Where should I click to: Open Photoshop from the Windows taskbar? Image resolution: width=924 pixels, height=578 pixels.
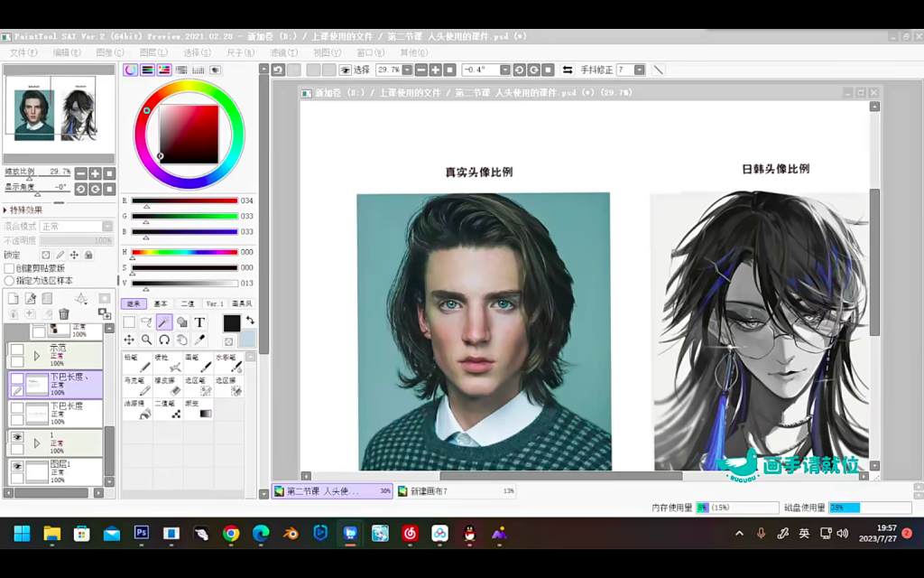[142, 533]
